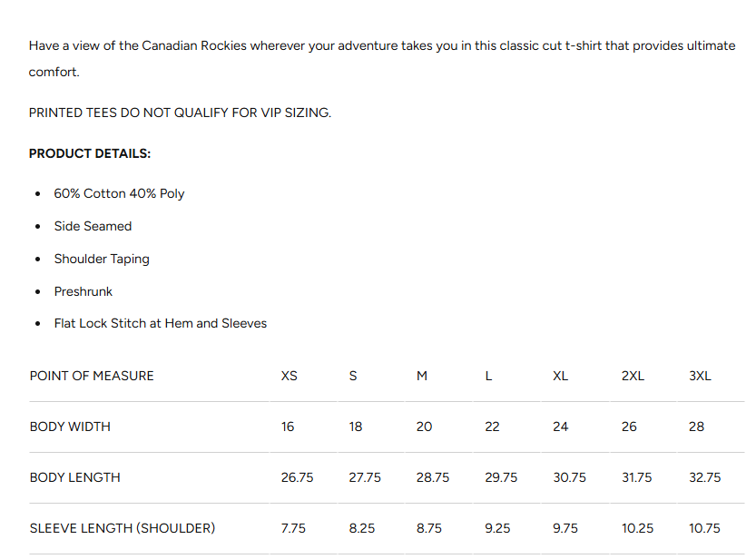Click the PRODUCT DETAILS heading
This screenshot has height=559, width=756.
click(x=90, y=153)
